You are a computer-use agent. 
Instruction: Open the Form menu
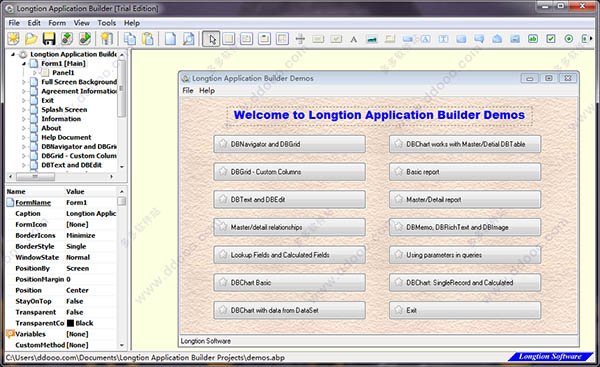pyautogui.click(x=57, y=23)
